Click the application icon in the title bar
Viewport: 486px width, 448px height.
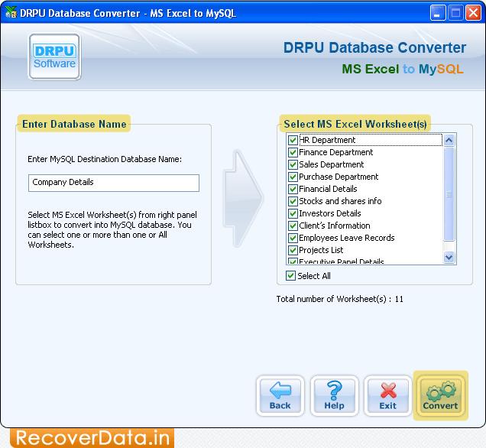[11, 12]
